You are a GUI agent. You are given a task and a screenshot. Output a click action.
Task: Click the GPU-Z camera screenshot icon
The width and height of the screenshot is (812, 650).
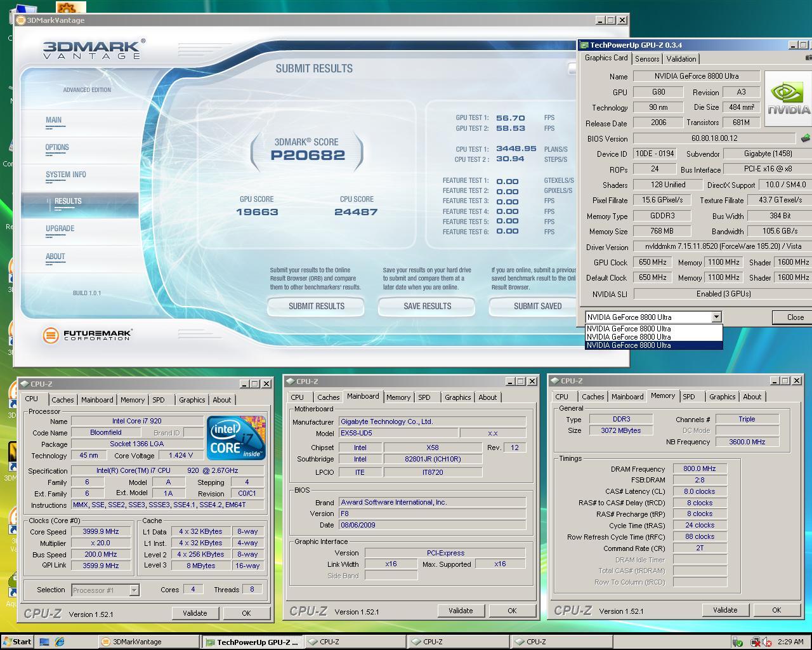pos(808,58)
